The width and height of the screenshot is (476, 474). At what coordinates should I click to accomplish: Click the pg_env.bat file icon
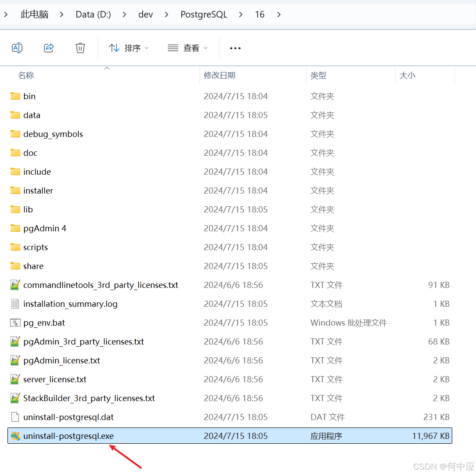pyautogui.click(x=15, y=323)
